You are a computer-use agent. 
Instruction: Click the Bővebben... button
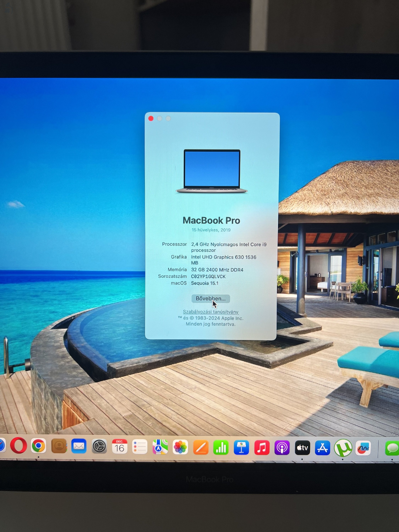pos(211,298)
